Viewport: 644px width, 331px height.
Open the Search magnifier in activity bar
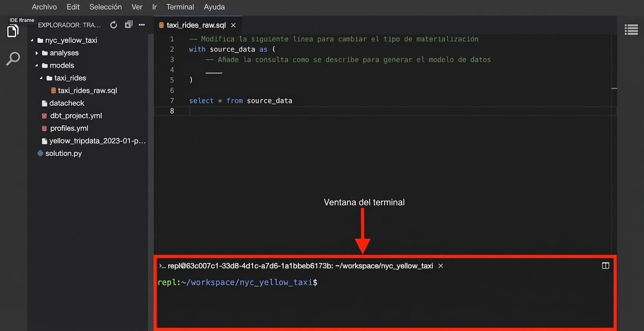point(13,58)
